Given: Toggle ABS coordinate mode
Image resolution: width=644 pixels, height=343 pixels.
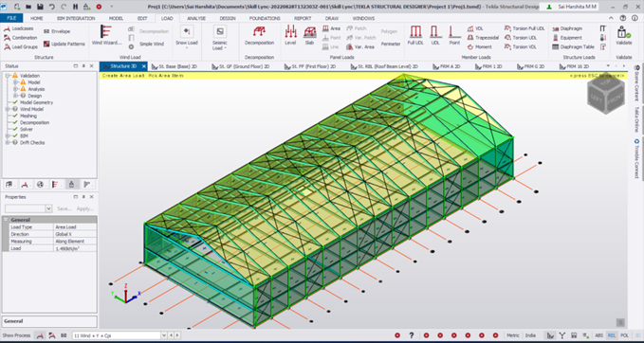Looking at the screenshot, I should click(x=599, y=335).
